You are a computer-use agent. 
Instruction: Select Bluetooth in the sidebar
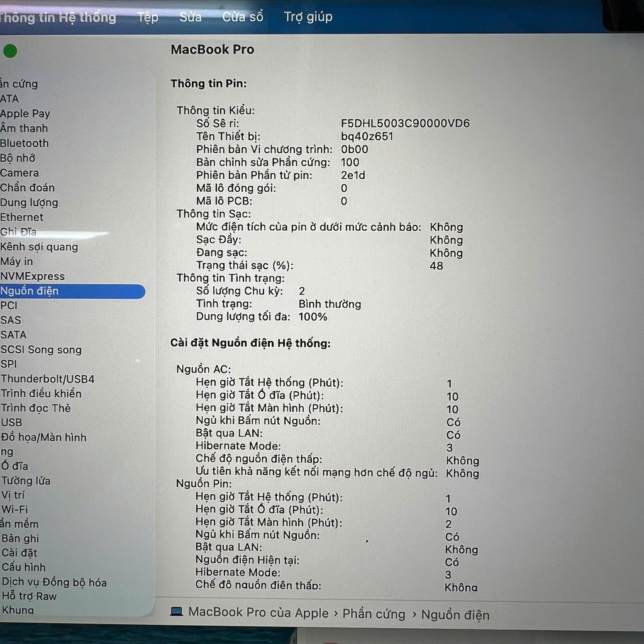pos(25,143)
